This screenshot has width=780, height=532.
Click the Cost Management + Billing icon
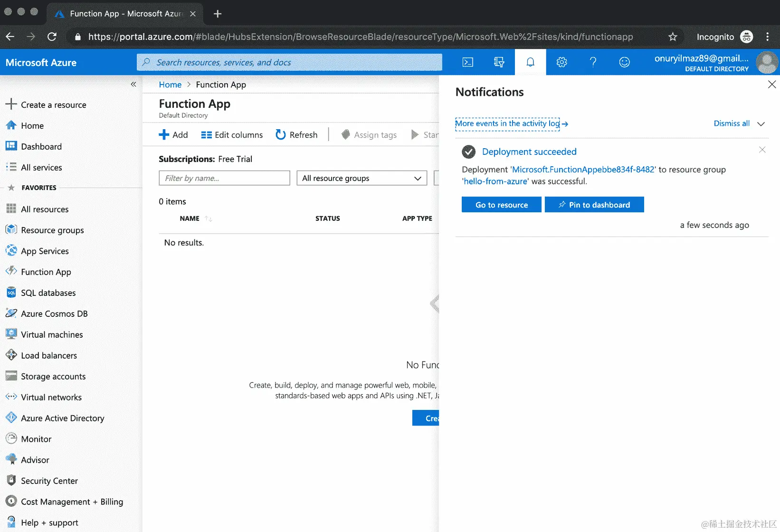tap(11, 501)
